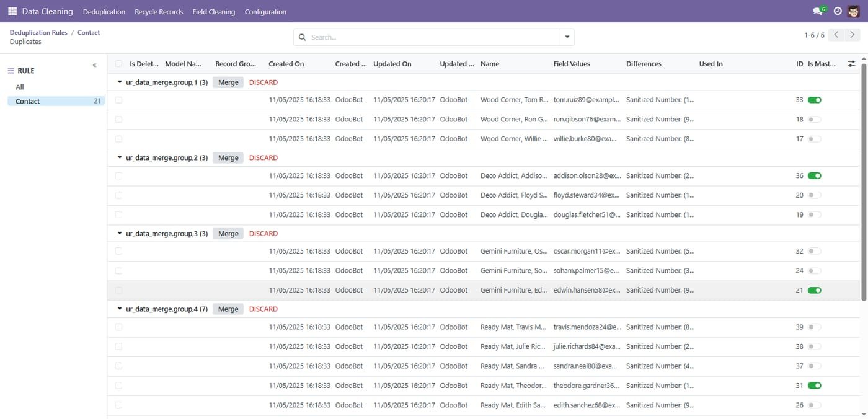Go to Deduplication Rules breadcrumb
This screenshot has height=419, width=868.
point(38,32)
